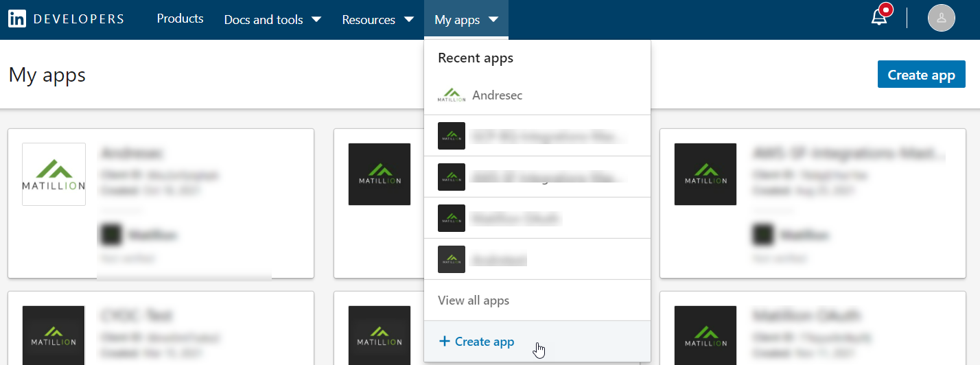Screen dimensions: 980x365
Task: Expand the Resources dropdown
Action: click(377, 20)
